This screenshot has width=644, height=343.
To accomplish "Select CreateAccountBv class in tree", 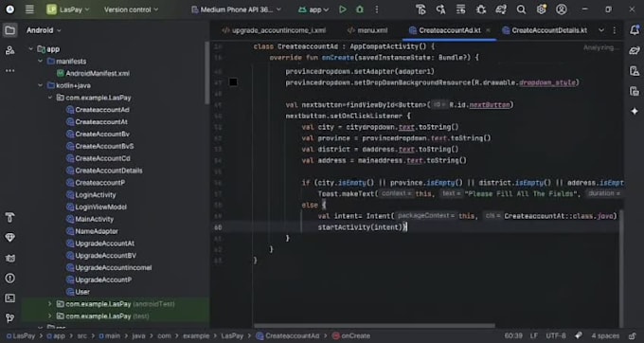I will click(x=98, y=134).
